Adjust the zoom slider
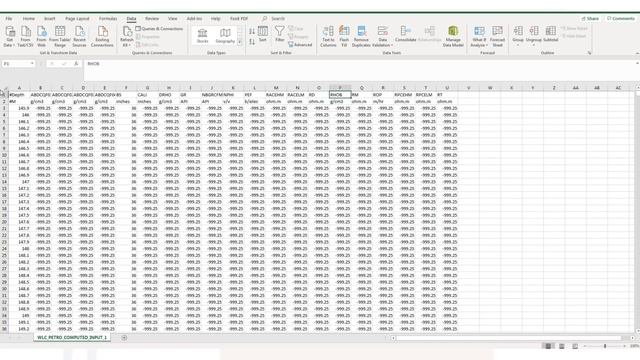Image resolution: width=640 pixels, height=360 pixels. tap(605, 346)
